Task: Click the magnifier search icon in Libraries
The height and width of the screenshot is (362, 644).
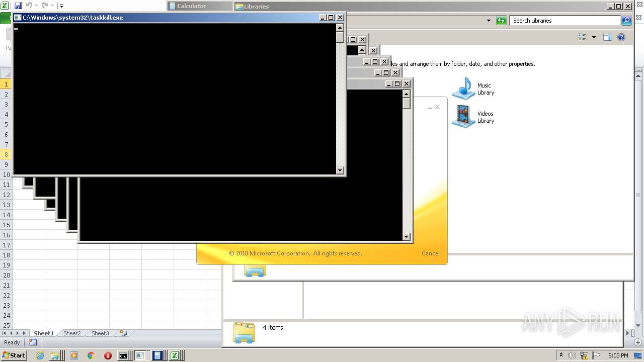Action: coord(626,21)
